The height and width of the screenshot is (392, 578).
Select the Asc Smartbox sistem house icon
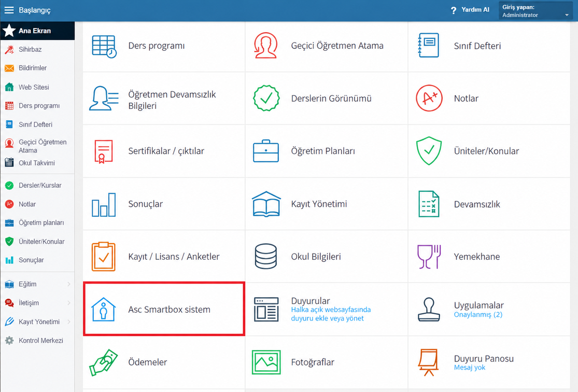tap(104, 309)
